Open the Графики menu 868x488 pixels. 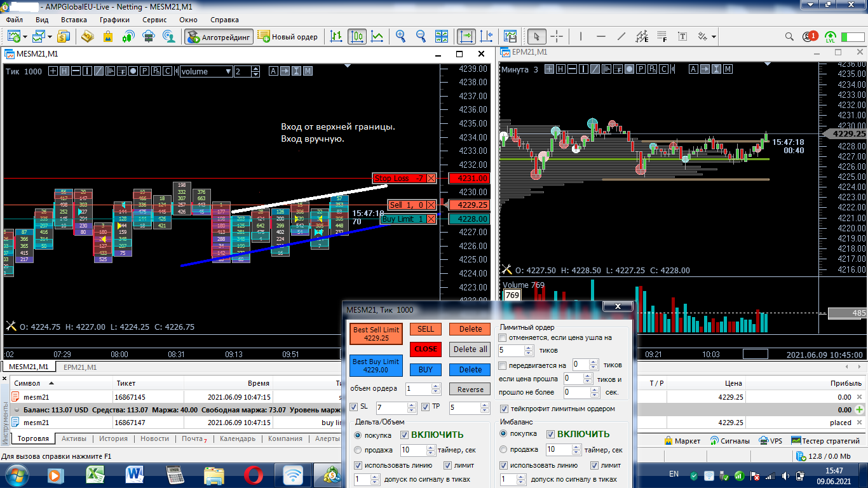click(114, 20)
